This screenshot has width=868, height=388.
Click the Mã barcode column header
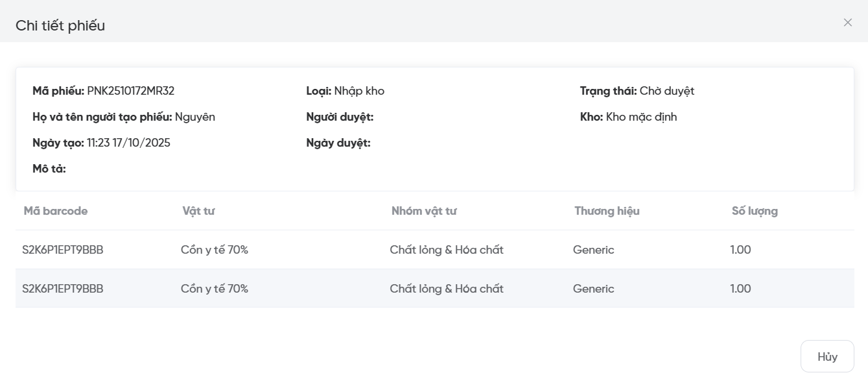click(56, 211)
